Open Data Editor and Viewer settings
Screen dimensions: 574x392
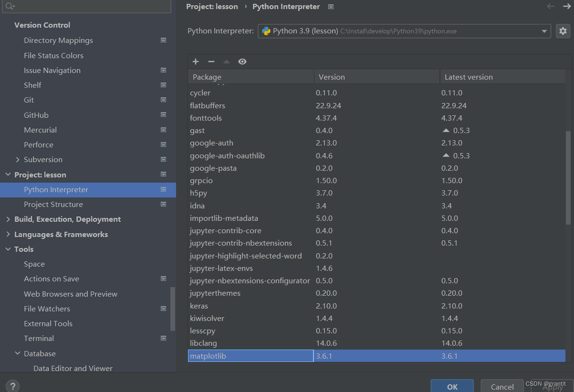point(73,368)
